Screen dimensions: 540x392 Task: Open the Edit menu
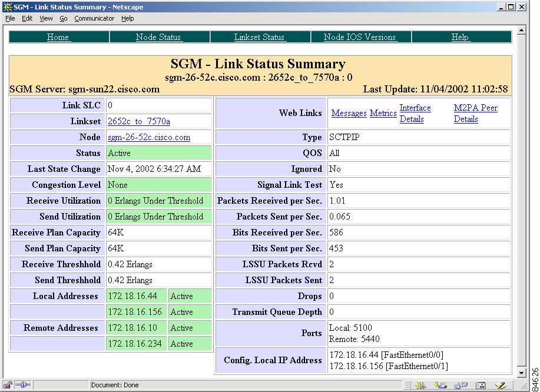27,18
